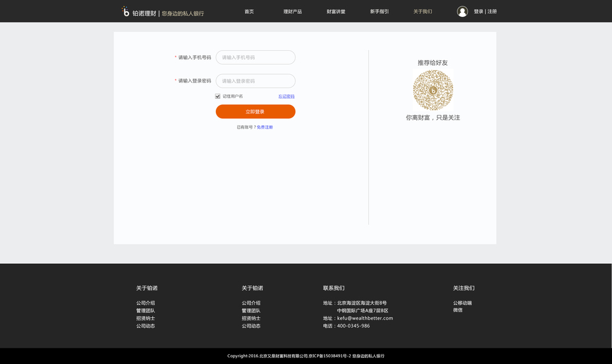Go to 财富讲堂 in the navigation
The width and height of the screenshot is (612, 364).
tap(335, 12)
